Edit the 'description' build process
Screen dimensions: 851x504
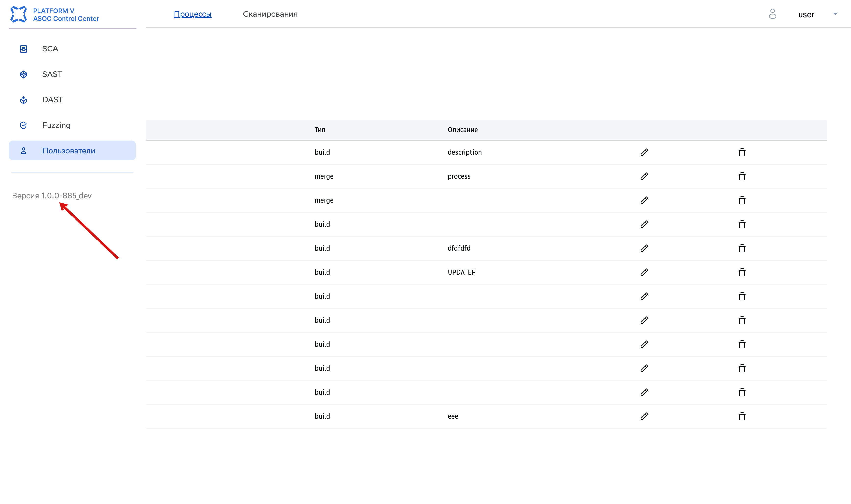[x=644, y=152]
